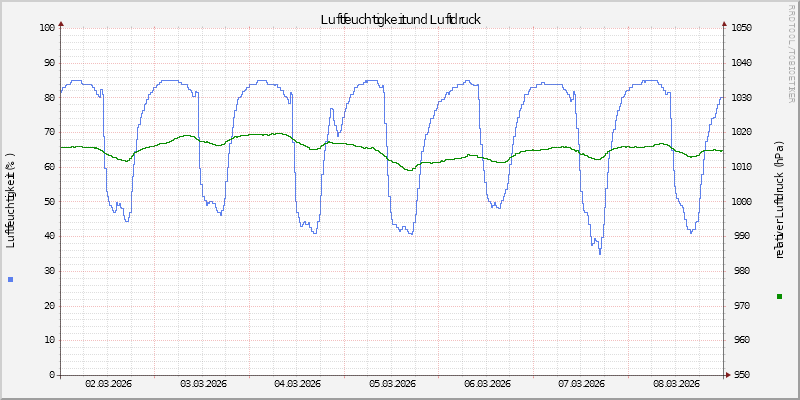Click the 60 value on humidity axis
800x400 pixels.
point(49,167)
